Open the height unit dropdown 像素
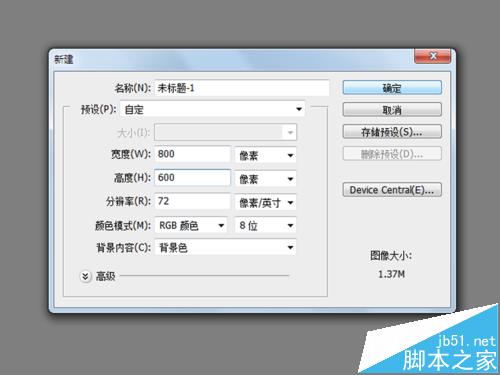 (265, 179)
